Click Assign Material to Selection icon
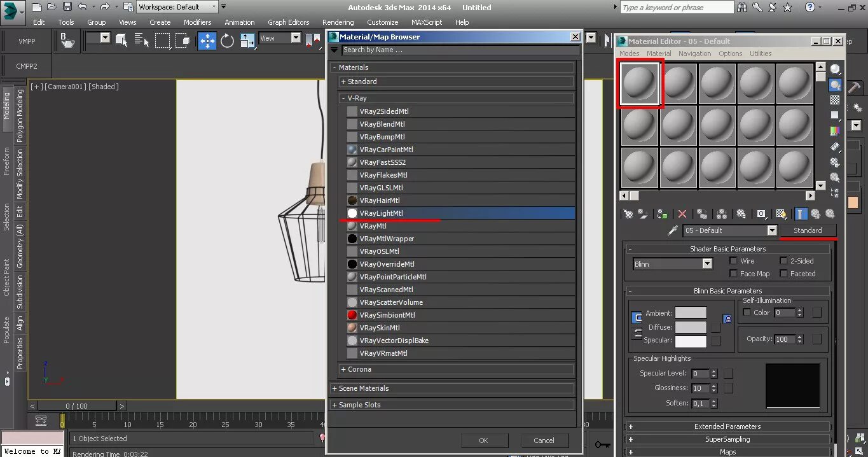The image size is (868, 457). (663, 214)
